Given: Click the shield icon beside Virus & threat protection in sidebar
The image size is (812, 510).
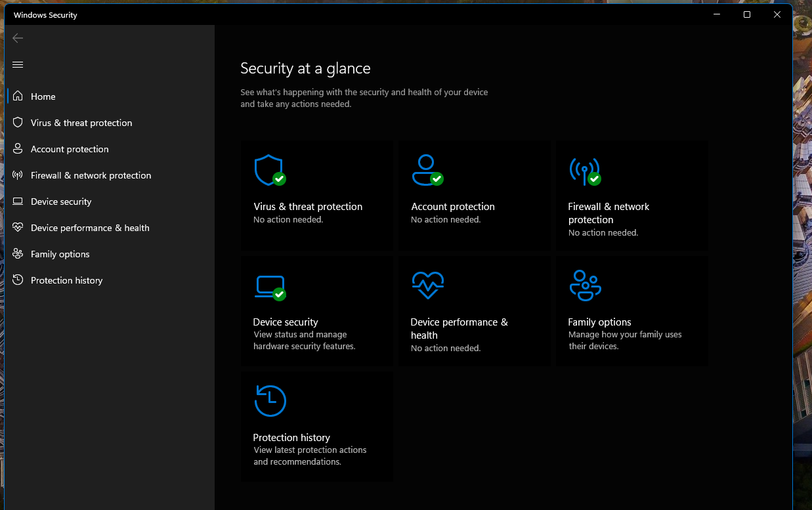Looking at the screenshot, I should (x=18, y=123).
